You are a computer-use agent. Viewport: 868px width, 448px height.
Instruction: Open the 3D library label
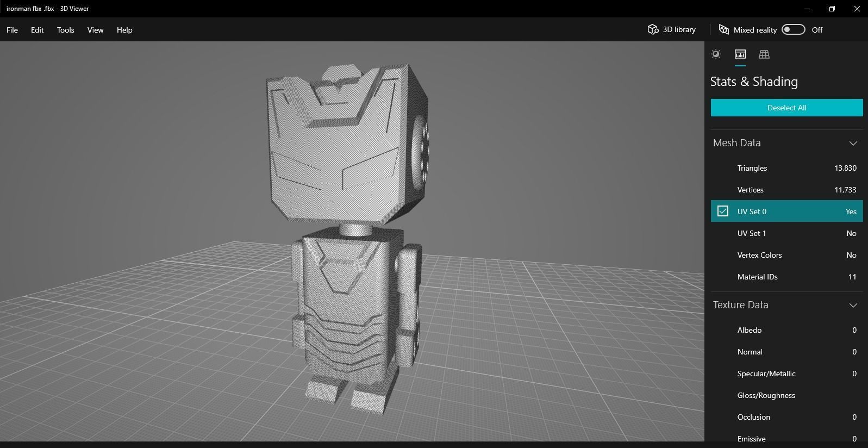click(x=679, y=30)
